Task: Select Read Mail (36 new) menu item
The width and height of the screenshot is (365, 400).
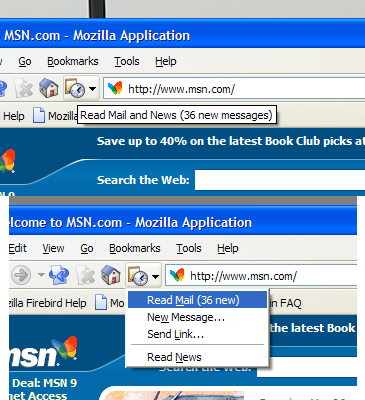Action: point(197,300)
